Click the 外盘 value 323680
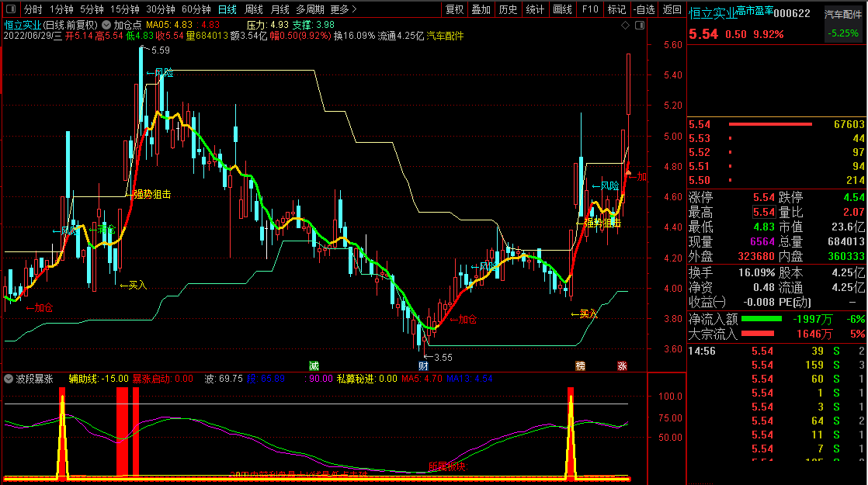Screen dimensions: 868x485 click(756, 257)
